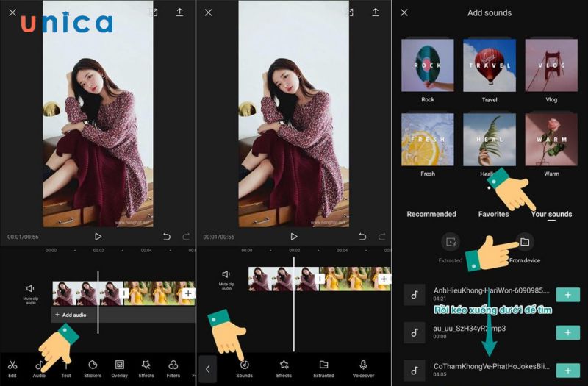Select the CoThamKhongVe-PhatHoJokesBii track name
This screenshot has width=588, height=386.
[x=491, y=366]
